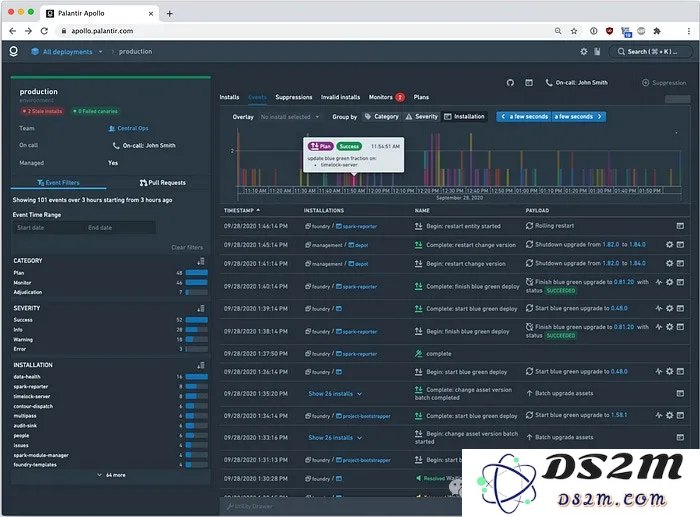
Task: Filter by data-health installation bar
Action: pyautogui.click(x=196, y=376)
